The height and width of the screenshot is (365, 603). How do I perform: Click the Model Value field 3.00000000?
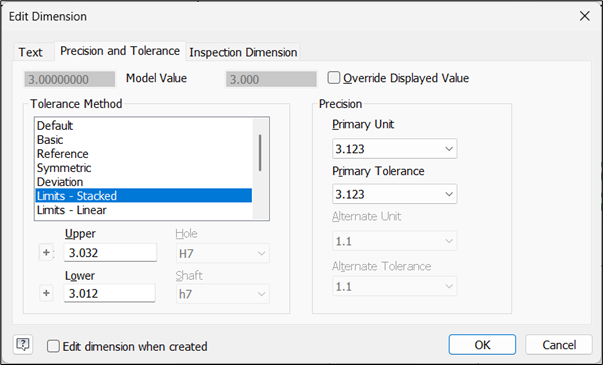tap(70, 79)
